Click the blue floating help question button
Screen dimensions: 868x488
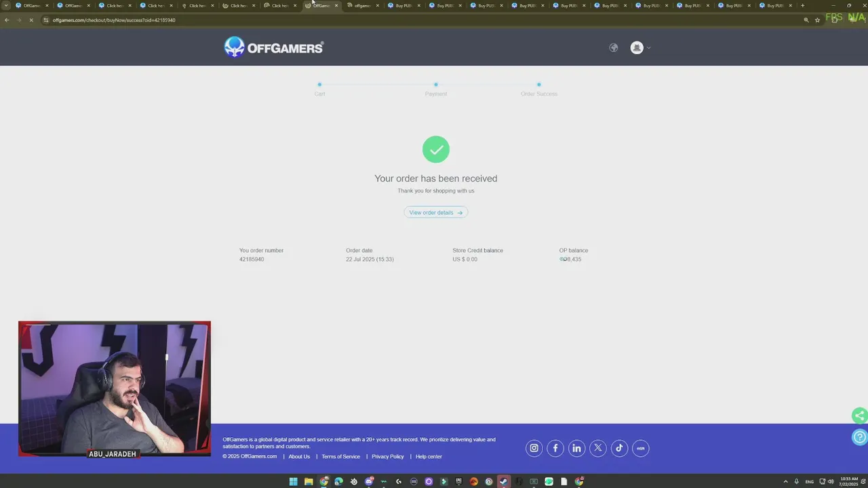point(859,437)
